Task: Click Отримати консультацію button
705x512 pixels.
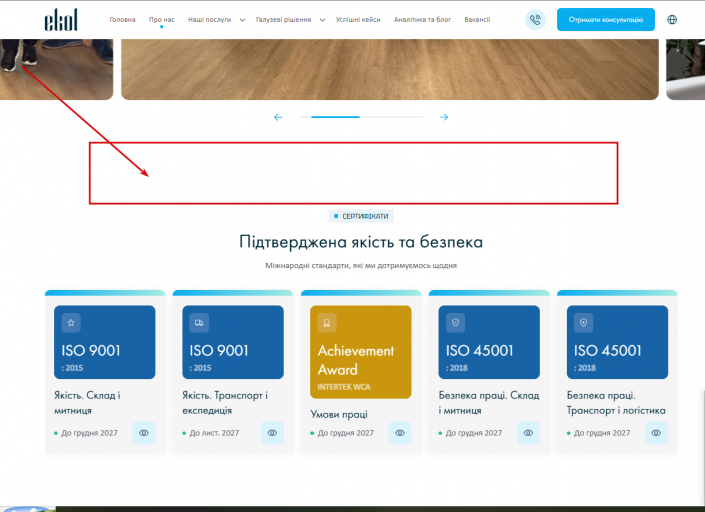Action: pos(606,20)
